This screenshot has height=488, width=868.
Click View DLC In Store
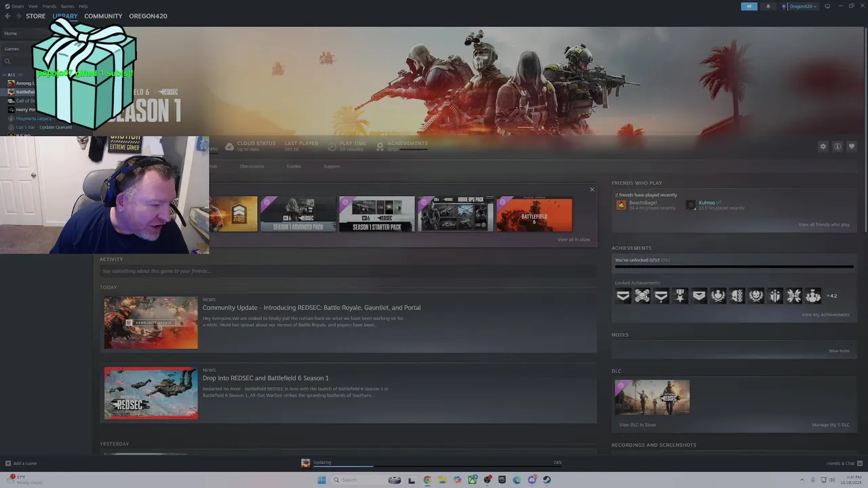point(637,425)
